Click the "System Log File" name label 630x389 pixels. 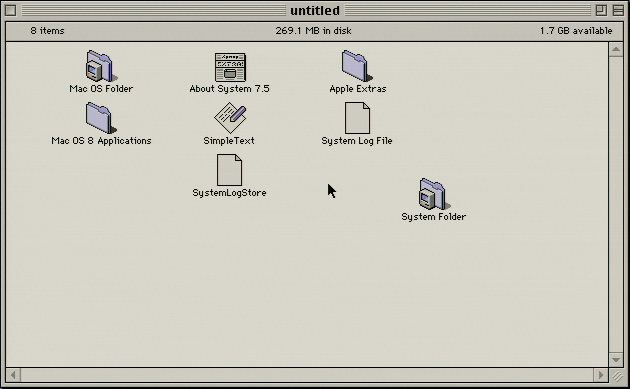tap(357, 141)
